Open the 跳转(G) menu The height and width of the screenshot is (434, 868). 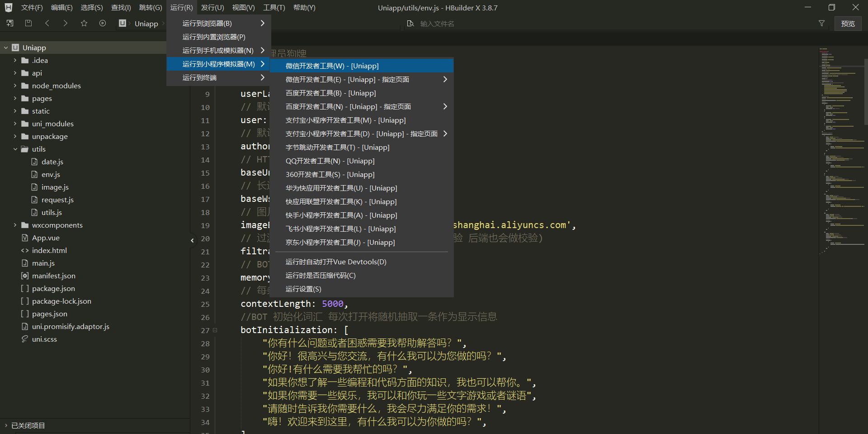tap(151, 8)
